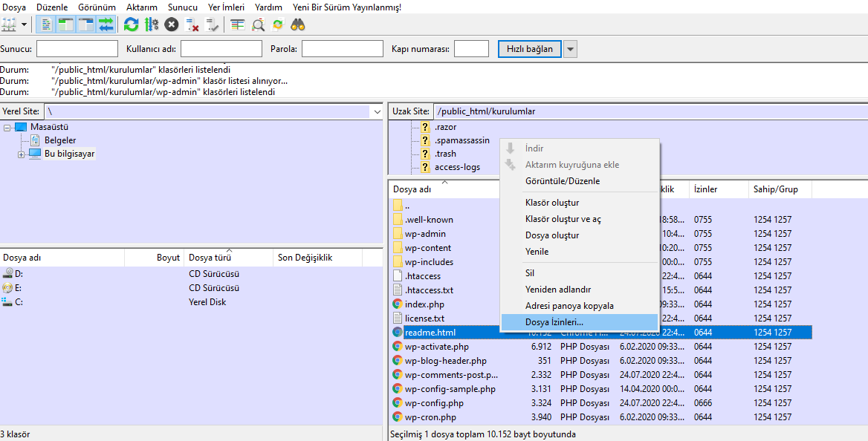The height and width of the screenshot is (441, 868).
Task: Toggle the transfer queue display
Action: coord(106,24)
